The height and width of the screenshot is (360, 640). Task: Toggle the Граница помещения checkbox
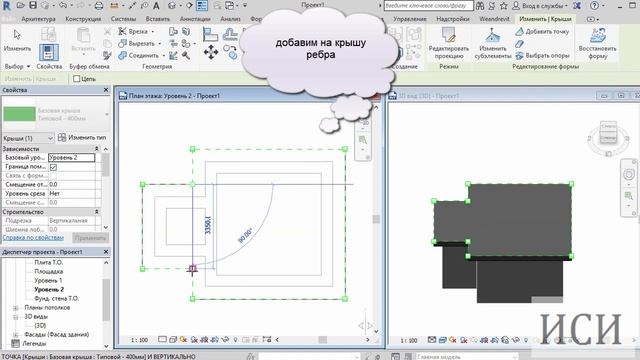[53, 167]
